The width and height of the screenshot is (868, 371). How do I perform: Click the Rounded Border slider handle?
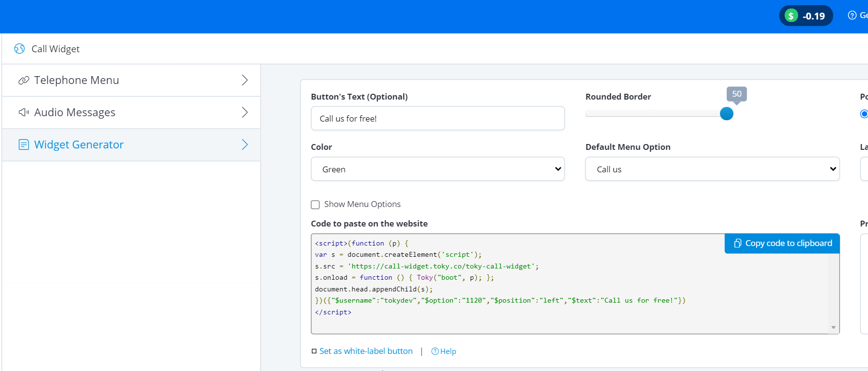click(726, 114)
